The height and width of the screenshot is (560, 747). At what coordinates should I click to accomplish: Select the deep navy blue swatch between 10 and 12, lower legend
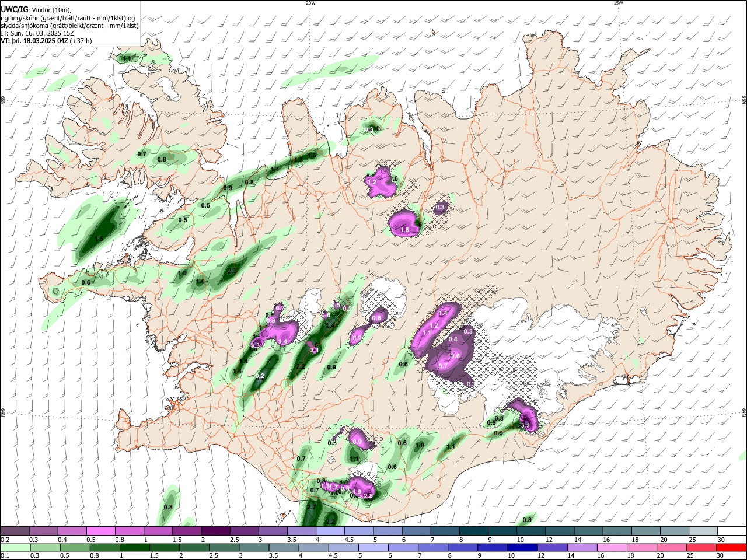coord(522,547)
